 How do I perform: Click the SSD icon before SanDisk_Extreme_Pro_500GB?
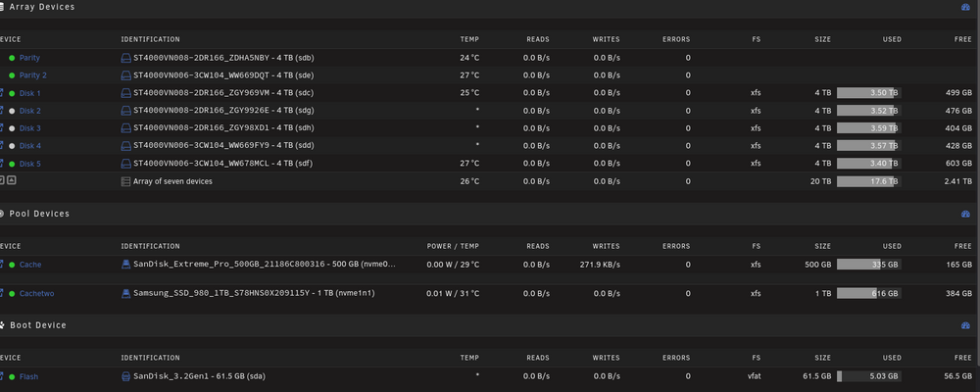[125, 265]
